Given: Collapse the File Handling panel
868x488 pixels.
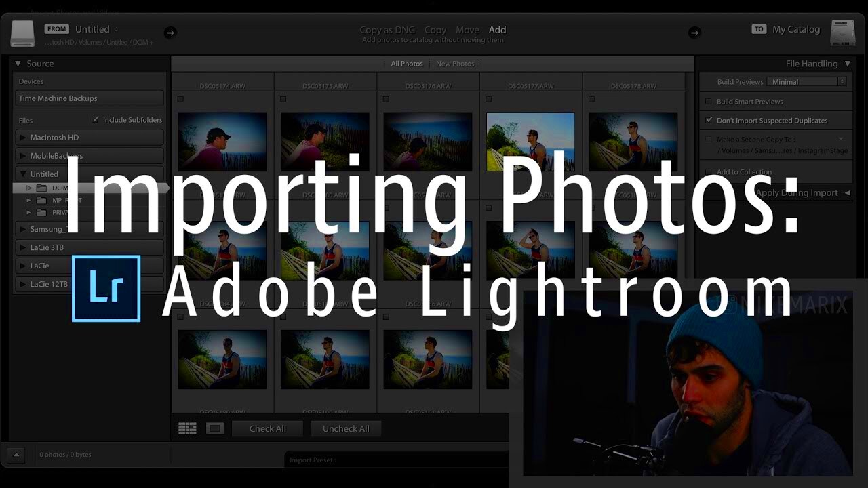Looking at the screenshot, I should pyautogui.click(x=848, y=64).
